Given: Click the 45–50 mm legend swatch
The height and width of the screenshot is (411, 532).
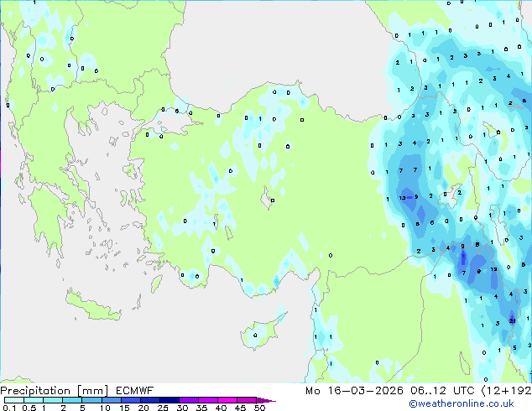Looking at the screenshot, I should click(247, 400).
